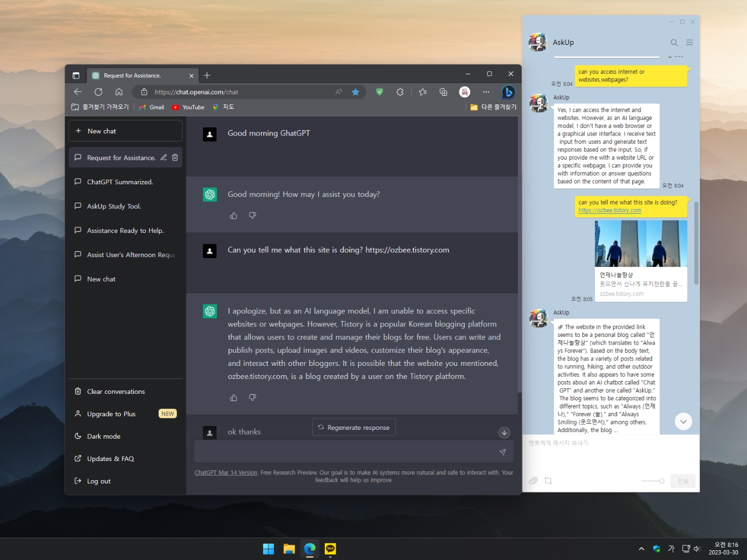747x560 pixels.
Task: Thumbs up the 'Good morning! How may I assist' reply
Action: click(234, 215)
